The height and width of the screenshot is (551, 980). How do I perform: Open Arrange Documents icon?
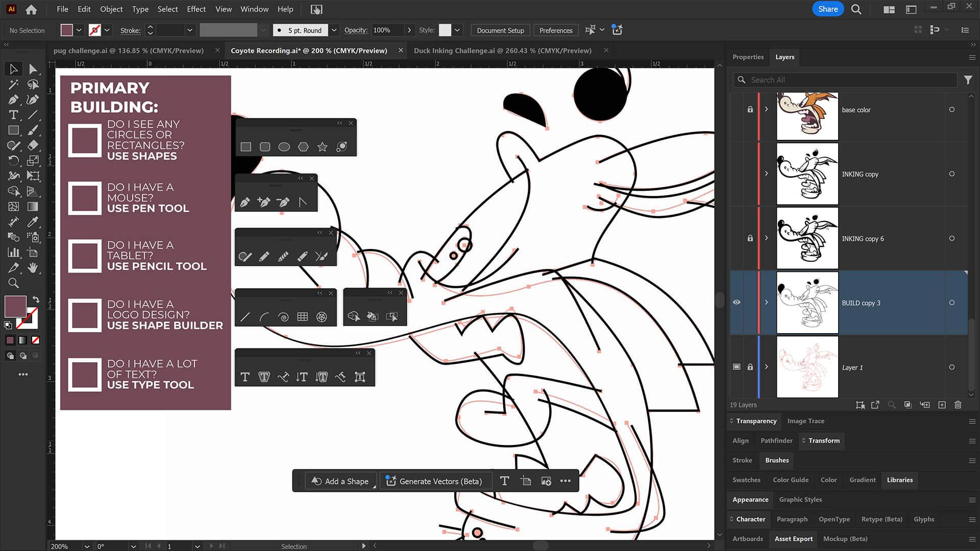pyautogui.click(x=889, y=9)
